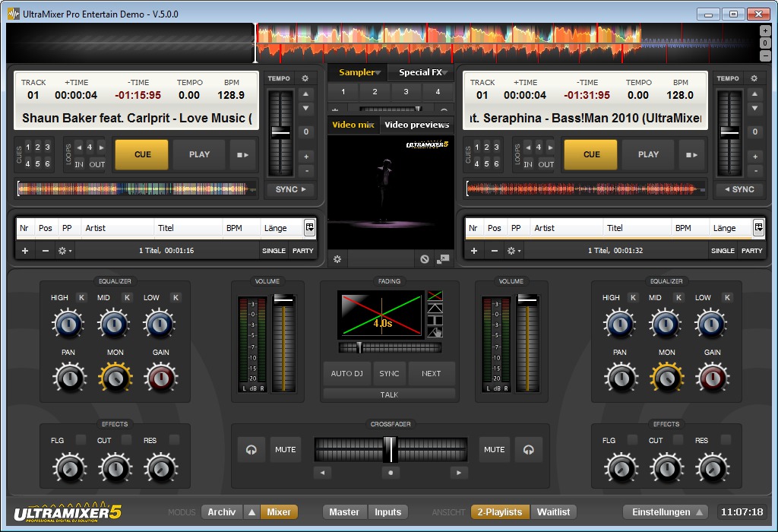The width and height of the screenshot is (778, 532).
Task: Select Mixer mode
Action: click(x=279, y=512)
